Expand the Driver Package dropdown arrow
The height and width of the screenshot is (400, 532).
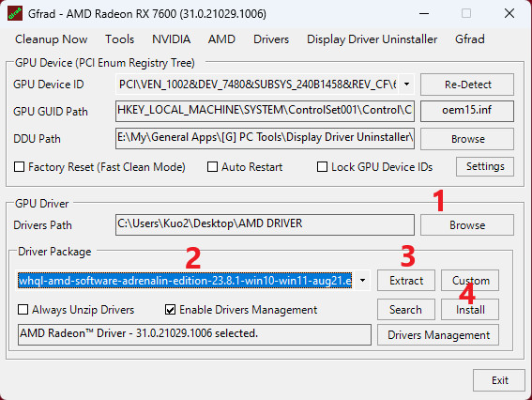coord(363,281)
